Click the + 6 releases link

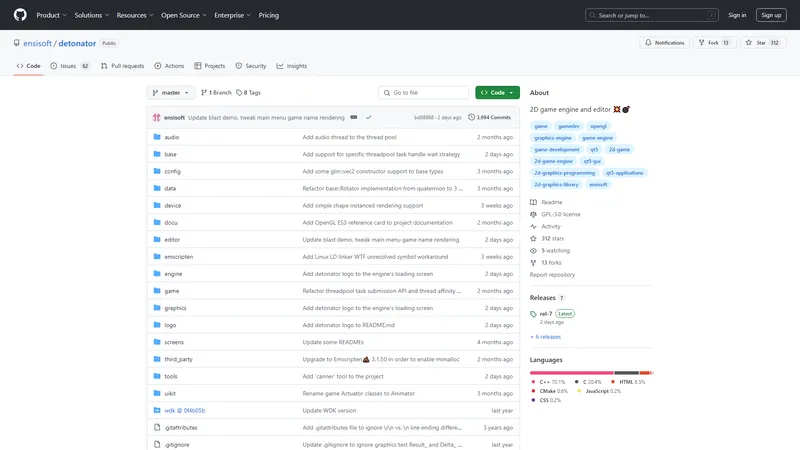tap(545, 337)
